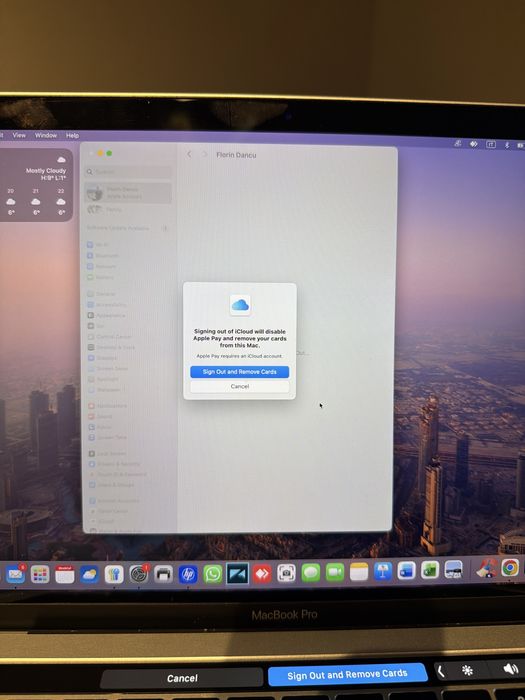Open Screenshot utility in dock
The height and width of the screenshot is (700, 525).
(286, 574)
